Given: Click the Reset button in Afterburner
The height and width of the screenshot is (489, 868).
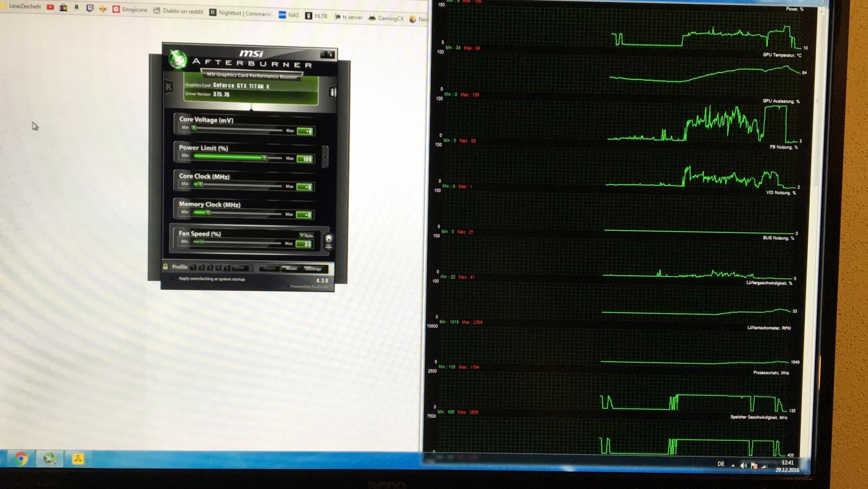Looking at the screenshot, I should click(291, 269).
